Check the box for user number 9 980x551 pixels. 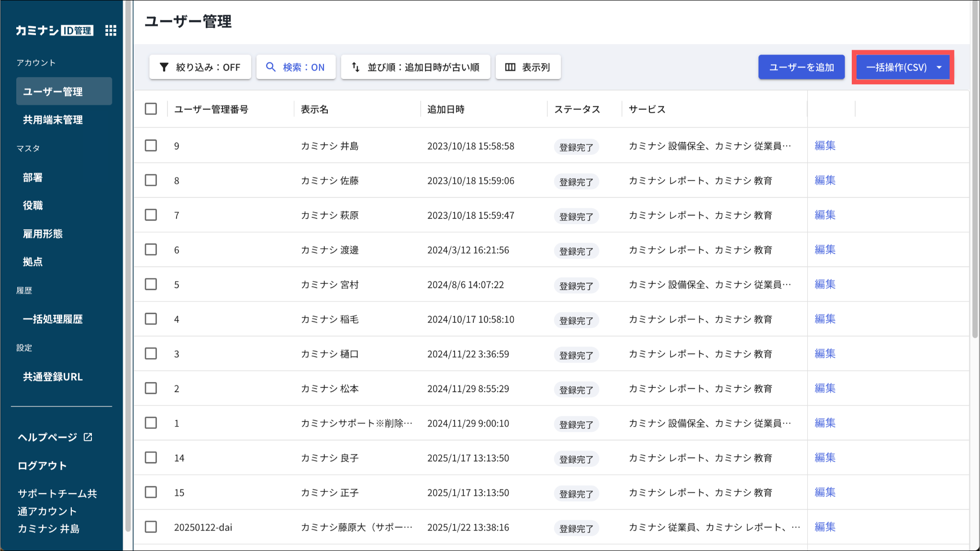(151, 146)
